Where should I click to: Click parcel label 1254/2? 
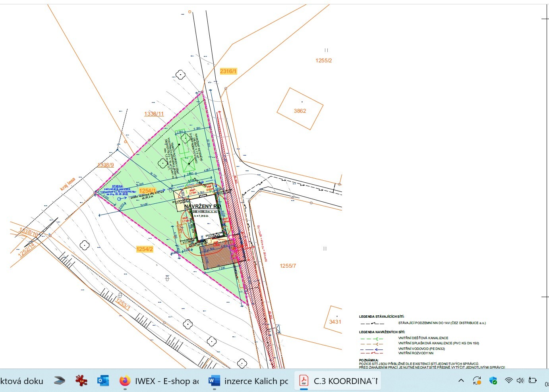(x=145, y=249)
